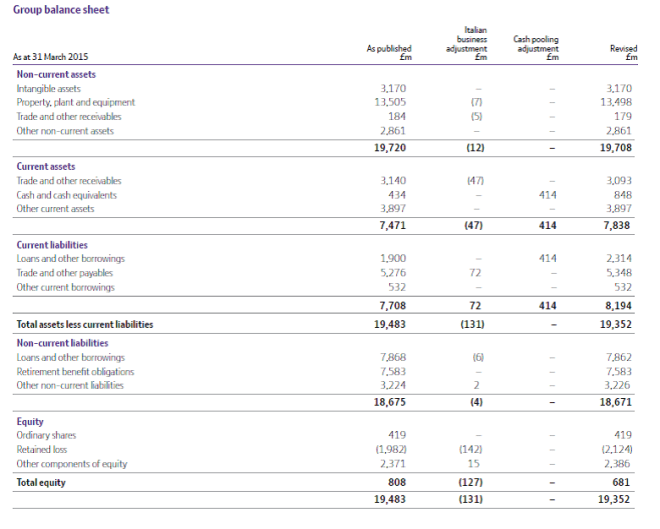Select the 'Equity' section heading
The width and height of the screenshot is (660, 529).
pyautogui.click(x=31, y=421)
